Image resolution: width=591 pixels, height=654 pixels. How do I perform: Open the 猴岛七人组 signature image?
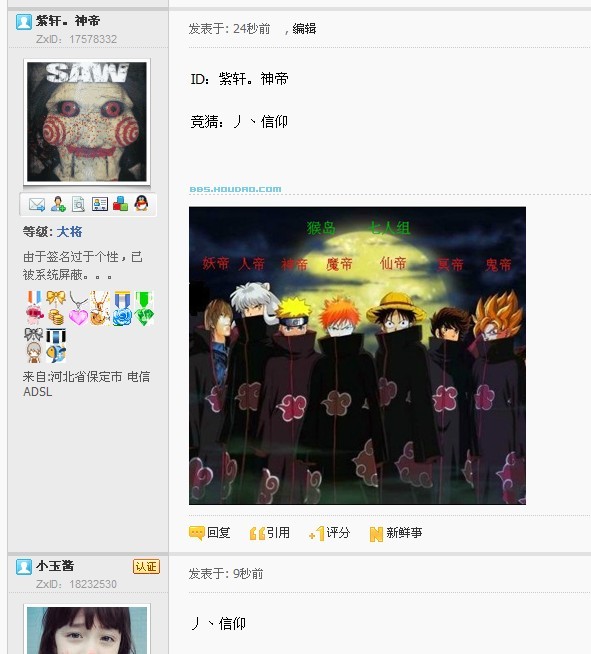[x=357, y=356]
